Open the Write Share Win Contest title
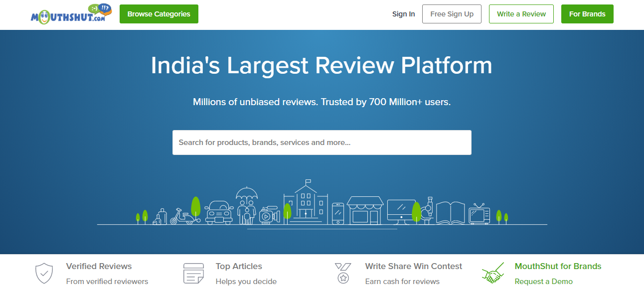The image size is (644, 292). [x=414, y=266]
